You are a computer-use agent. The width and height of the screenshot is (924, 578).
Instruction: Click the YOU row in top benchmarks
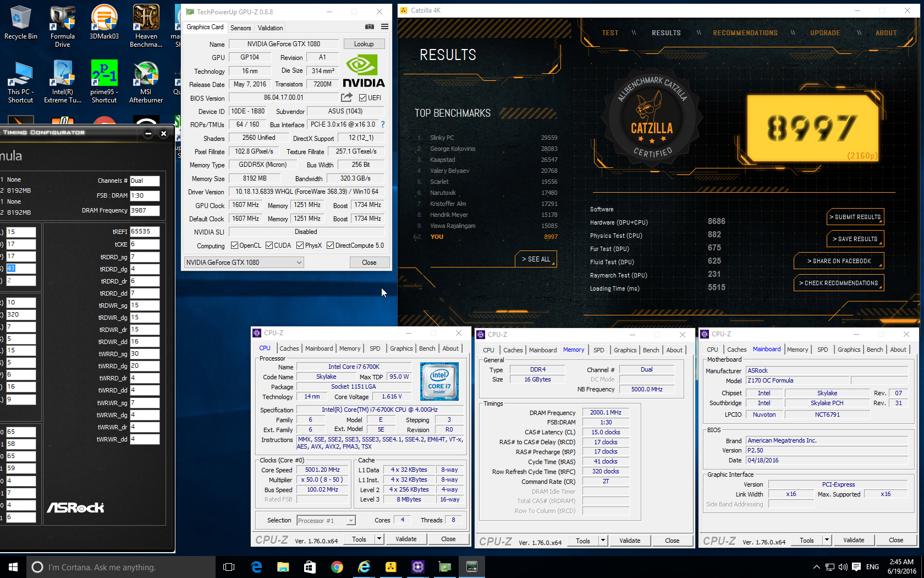(486, 237)
